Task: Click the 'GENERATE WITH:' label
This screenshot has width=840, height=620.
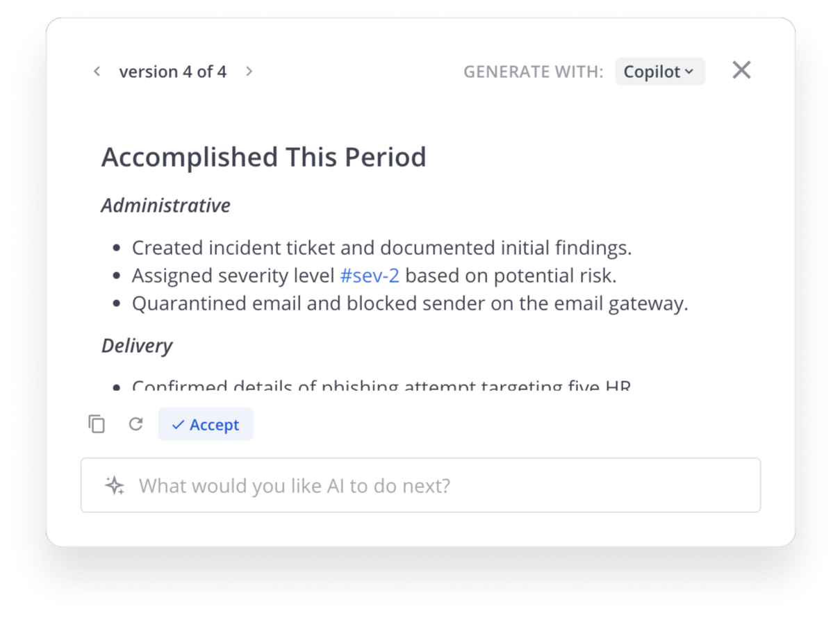Action: click(x=534, y=72)
